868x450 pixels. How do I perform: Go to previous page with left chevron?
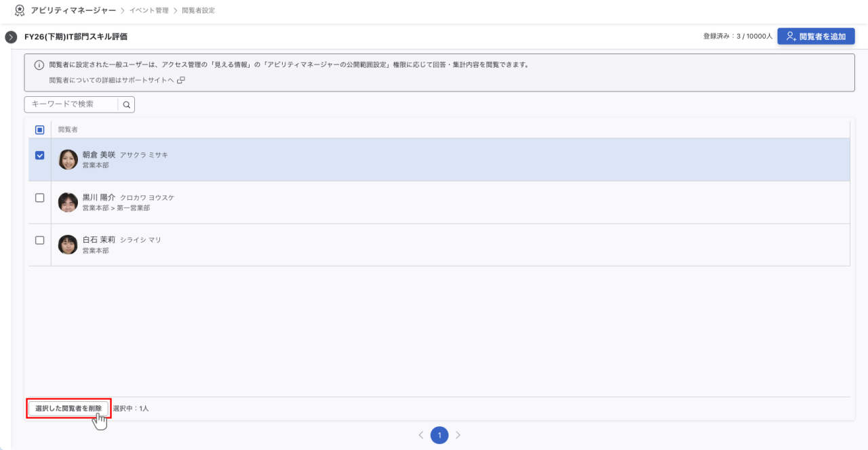click(420, 435)
